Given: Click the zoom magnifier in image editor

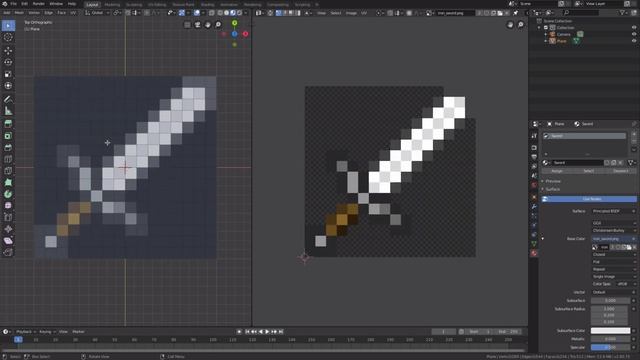Looking at the screenshot, I should (521, 25).
